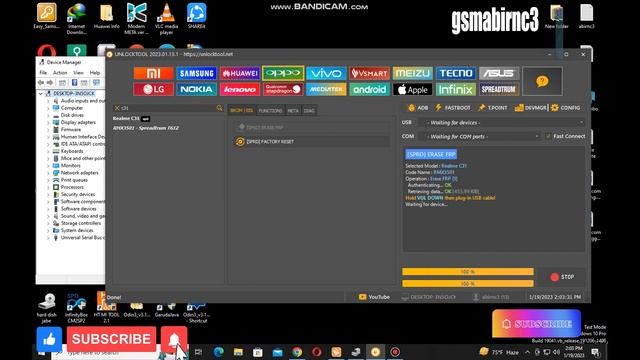Viewport: 640px width, 360px height.
Task: Expand Keyboards in Device Manager
Action: 48,151
